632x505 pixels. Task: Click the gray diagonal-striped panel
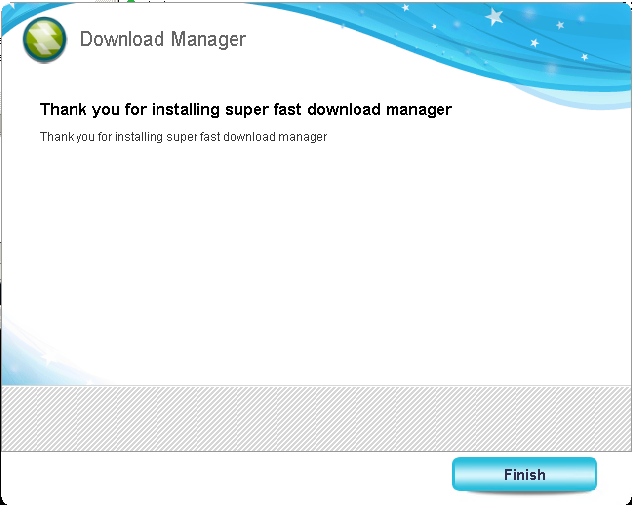315,417
